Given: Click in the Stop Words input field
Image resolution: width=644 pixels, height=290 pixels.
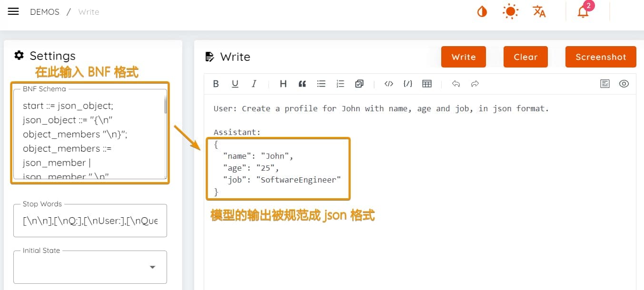Looking at the screenshot, I should coord(90,221).
